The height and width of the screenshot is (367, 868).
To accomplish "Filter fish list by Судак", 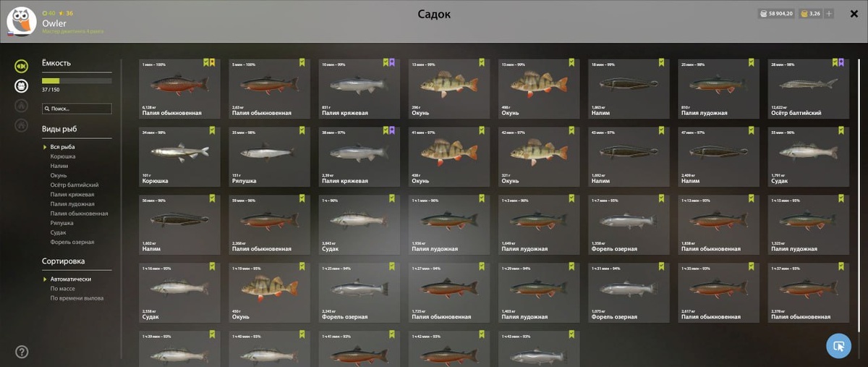I will point(59,232).
